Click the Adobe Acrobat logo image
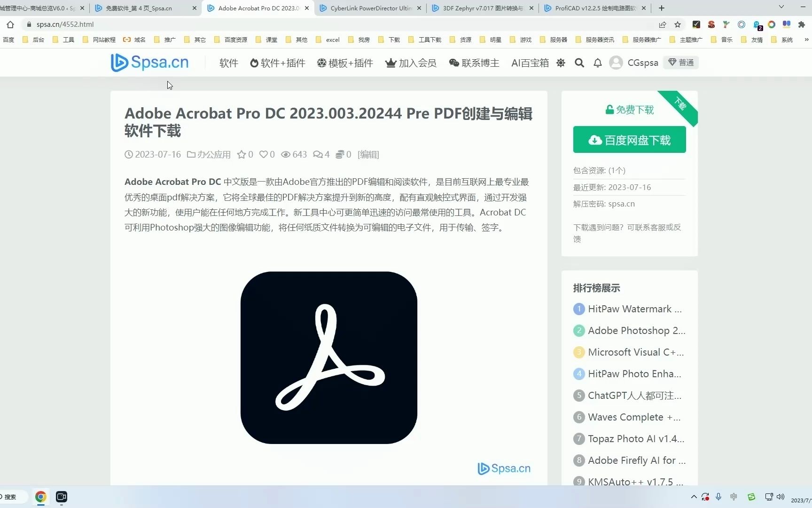 coord(329,357)
